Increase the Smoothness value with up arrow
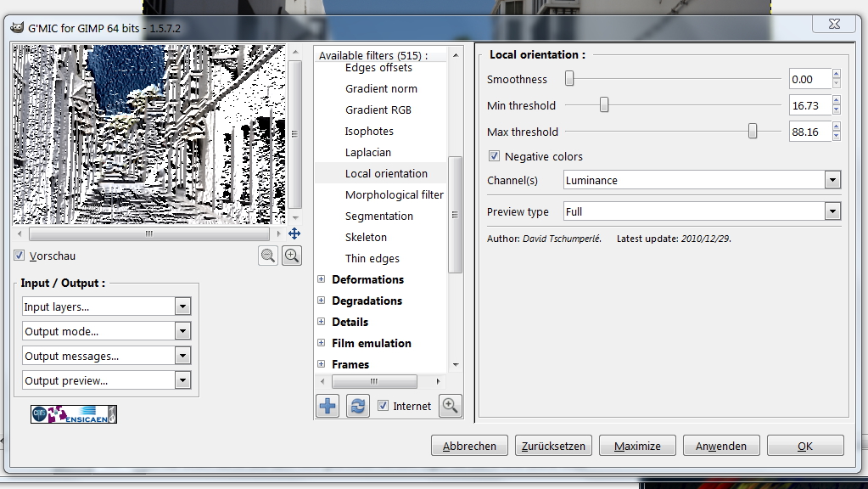The width and height of the screenshot is (868, 489). [837, 75]
